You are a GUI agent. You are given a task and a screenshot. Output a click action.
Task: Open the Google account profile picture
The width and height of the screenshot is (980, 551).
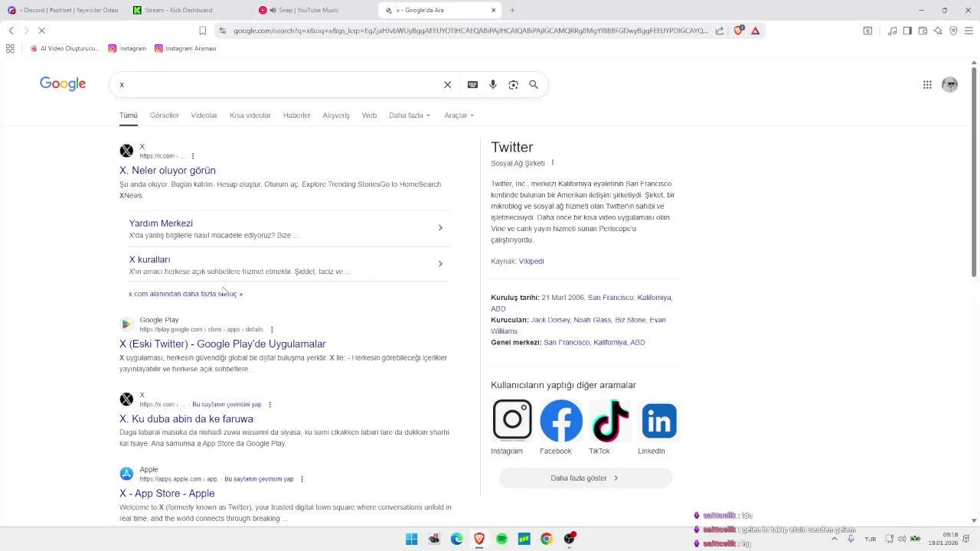tap(950, 85)
